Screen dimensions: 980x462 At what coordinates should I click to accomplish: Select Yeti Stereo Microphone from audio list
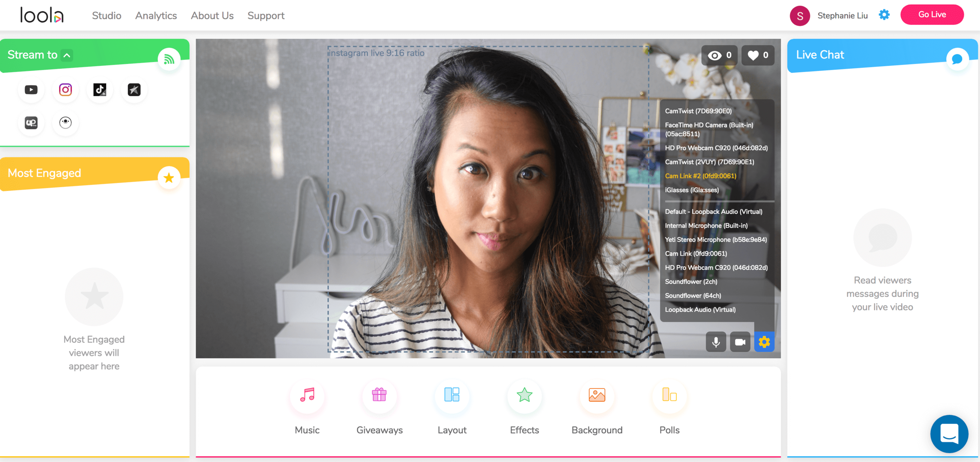pos(717,240)
